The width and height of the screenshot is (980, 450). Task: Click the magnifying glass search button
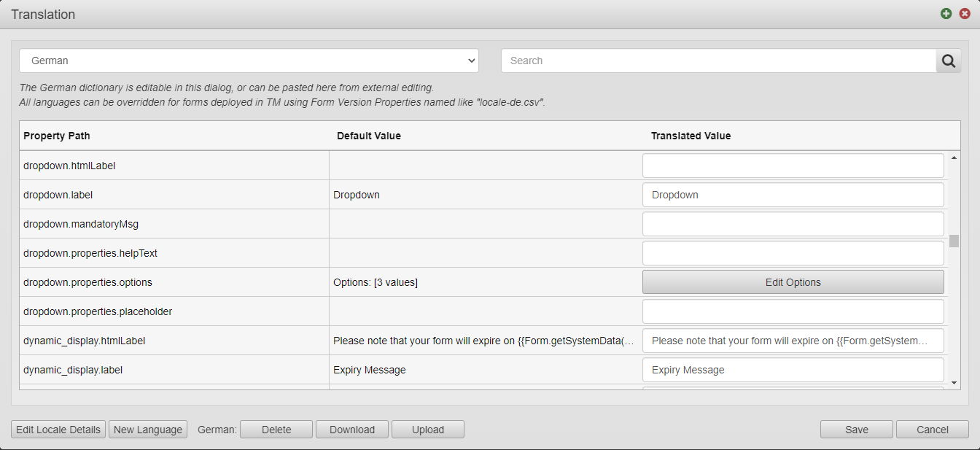point(948,61)
